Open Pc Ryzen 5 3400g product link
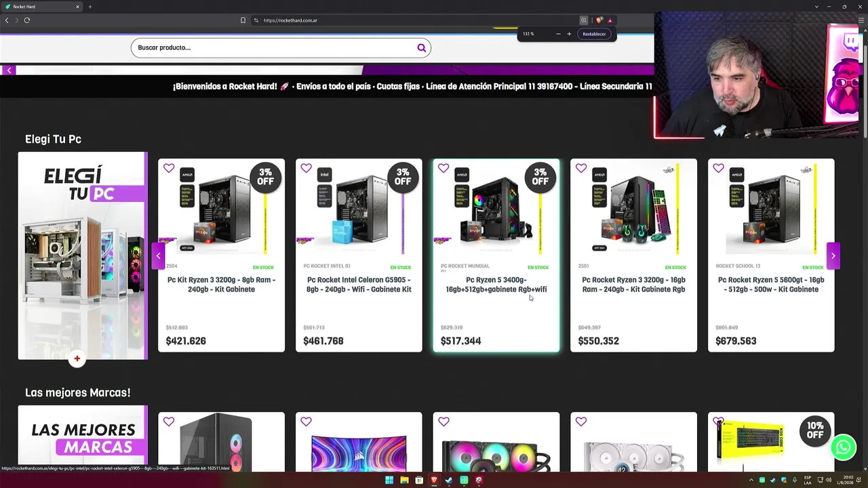The image size is (868, 488). click(496, 285)
